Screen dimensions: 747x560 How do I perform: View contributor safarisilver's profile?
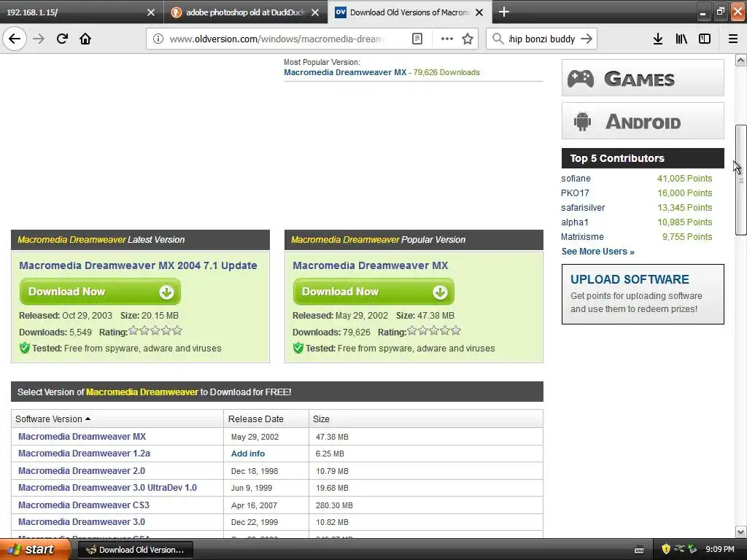pyautogui.click(x=583, y=208)
